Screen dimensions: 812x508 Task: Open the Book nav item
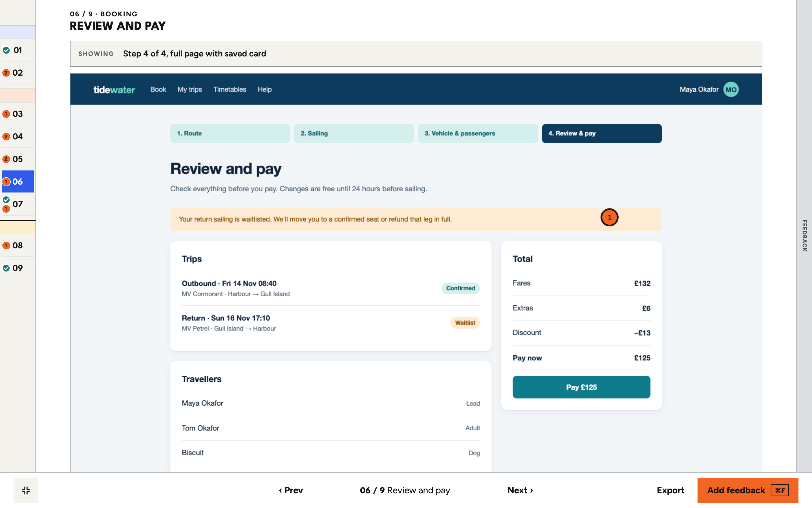tap(158, 89)
